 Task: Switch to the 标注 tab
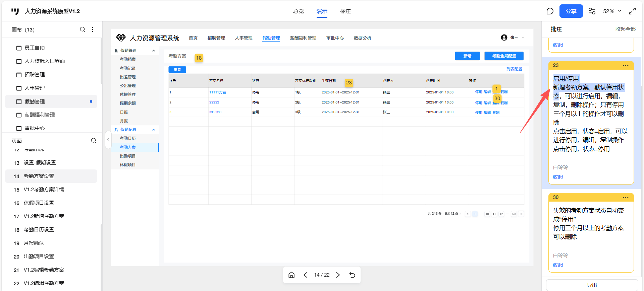345,11
